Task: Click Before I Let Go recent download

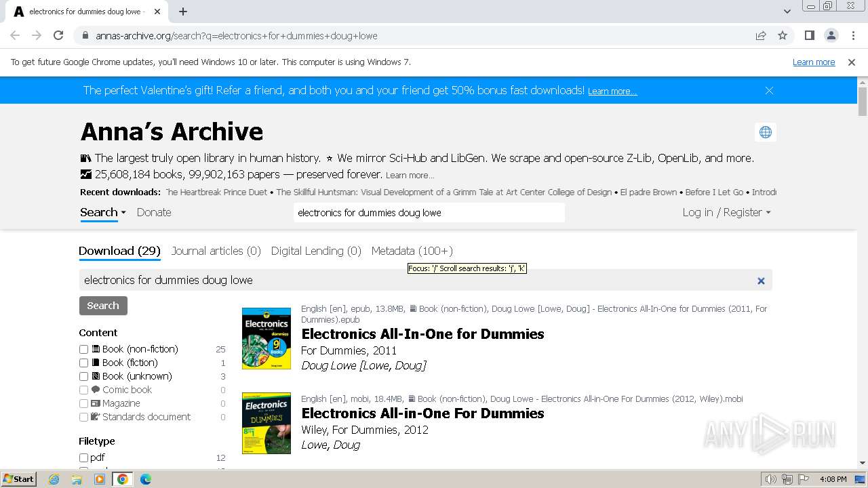Action: pyautogui.click(x=714, y=192)
